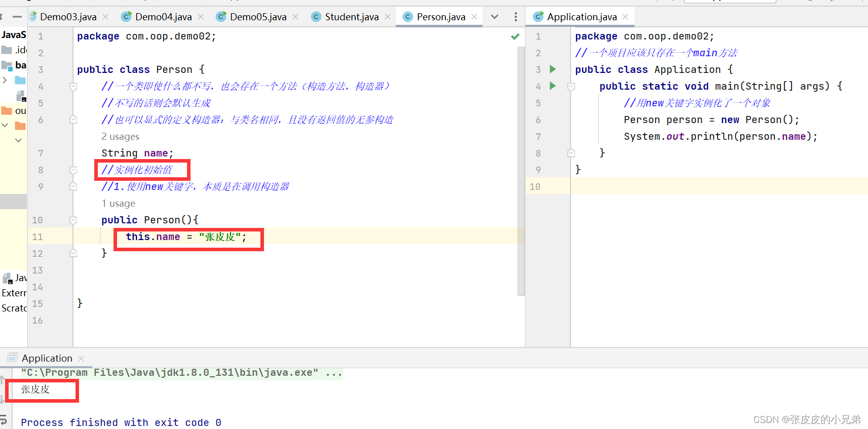Click the console output line '张皮皮'

(35, 389)
